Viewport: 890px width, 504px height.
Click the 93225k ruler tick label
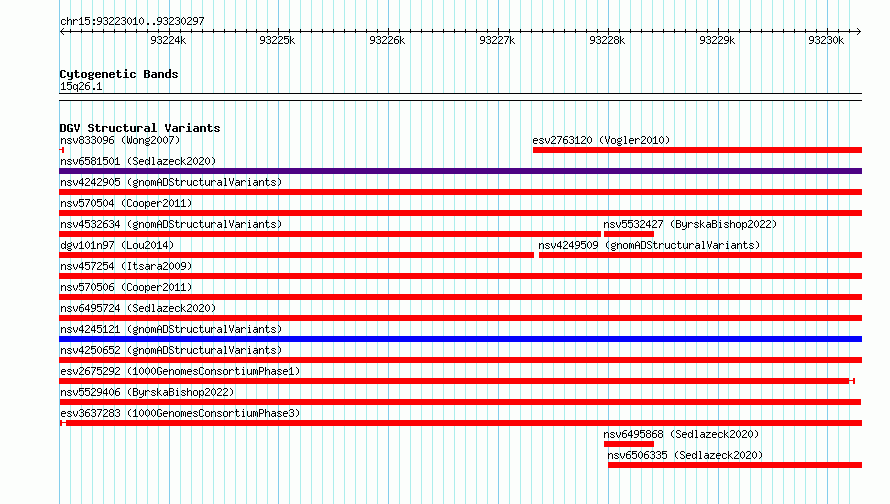tap(277, 40)
